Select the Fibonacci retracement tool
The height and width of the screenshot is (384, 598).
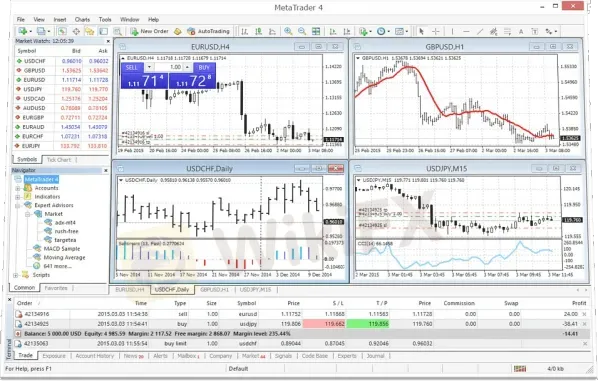pos(507,32)
